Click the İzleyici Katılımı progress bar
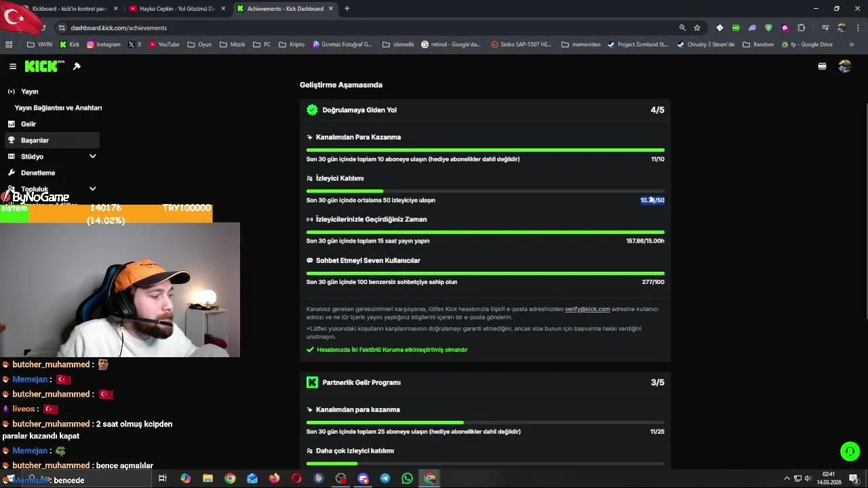Viewport: 868px width, 488px height. click(x=486, y=191)
